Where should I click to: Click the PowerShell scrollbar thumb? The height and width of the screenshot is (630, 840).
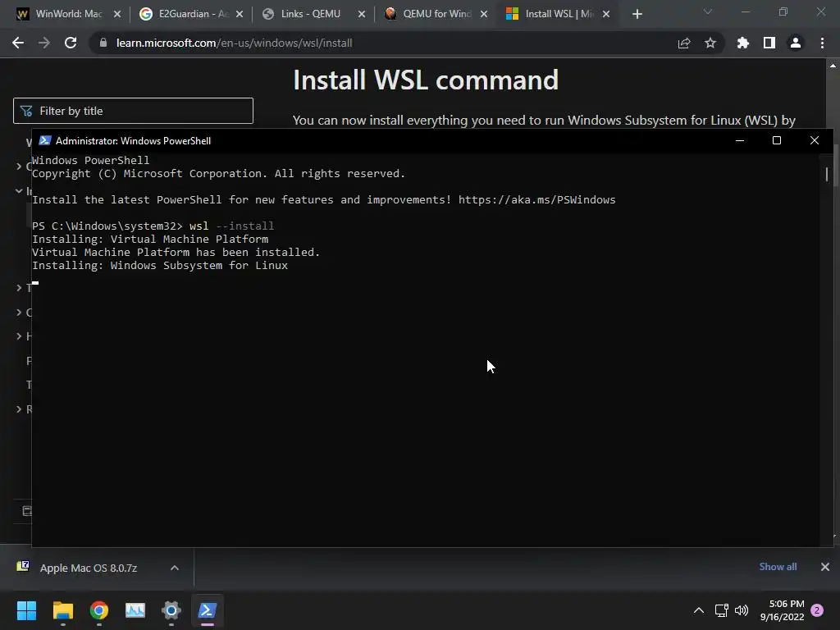(x=827, y=174)
